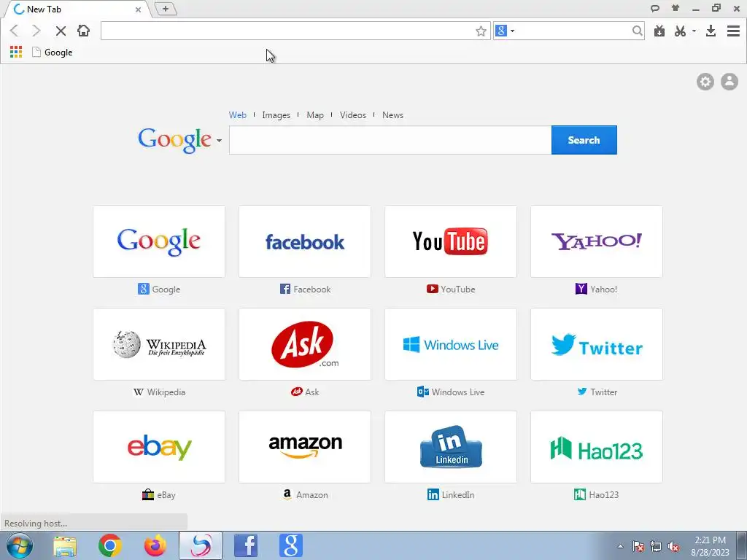This screenshot has height=560, width=747.
Task: Open the Google speed dial thumbnail
Action: [x=159, y=241]
